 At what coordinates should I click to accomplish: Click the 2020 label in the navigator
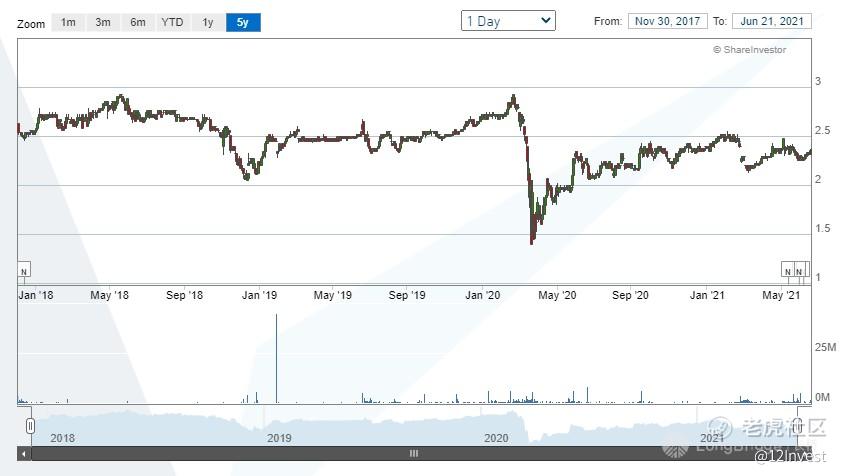pos(496,438)
